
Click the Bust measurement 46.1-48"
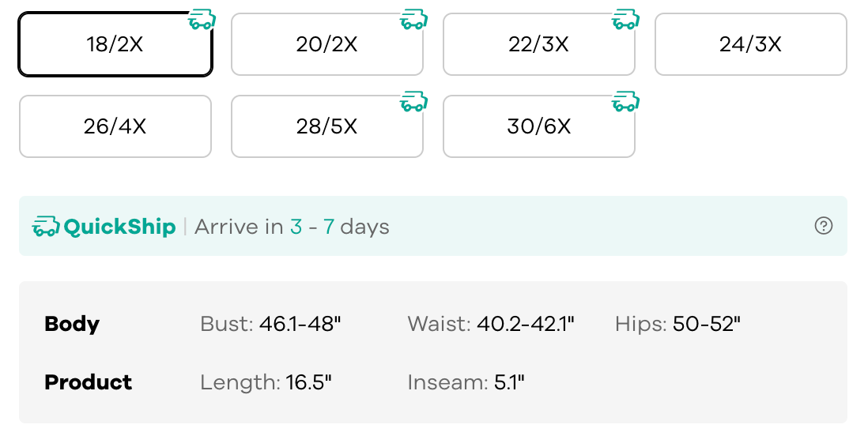(x=300, y=324)
